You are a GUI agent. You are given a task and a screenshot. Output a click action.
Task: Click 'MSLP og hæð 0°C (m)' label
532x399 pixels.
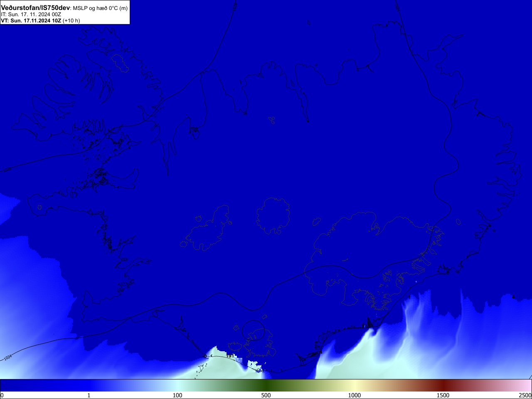coord(100,8)
